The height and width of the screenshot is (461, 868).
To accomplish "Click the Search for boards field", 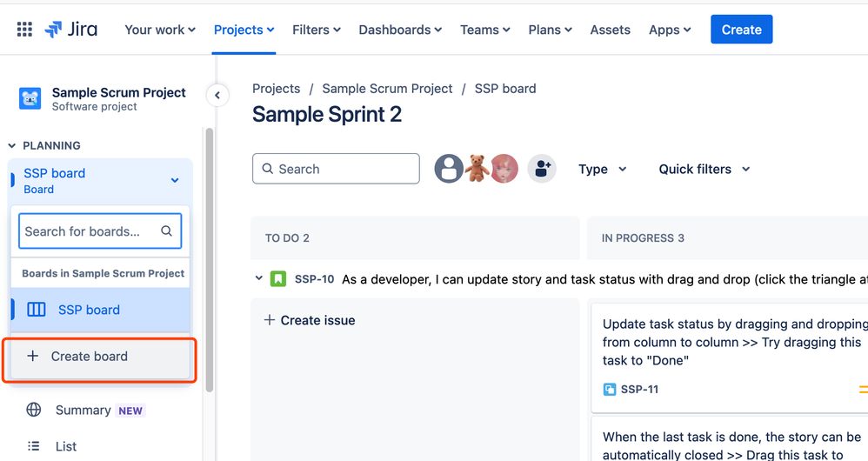I will 90,231.
